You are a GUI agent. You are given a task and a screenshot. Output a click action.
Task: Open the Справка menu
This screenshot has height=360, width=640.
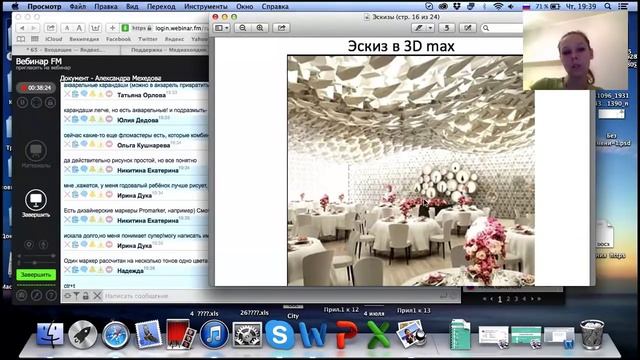point(275,7)
